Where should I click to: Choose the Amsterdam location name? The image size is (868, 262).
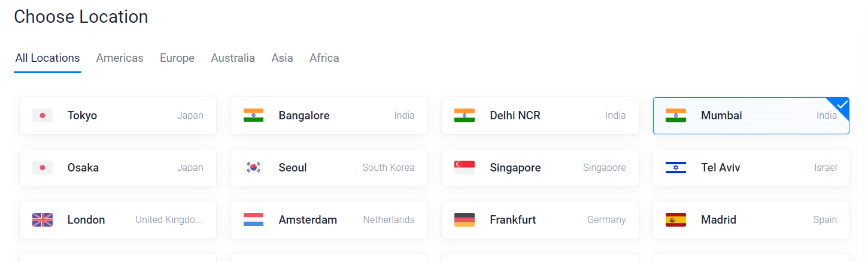point(308,220)
